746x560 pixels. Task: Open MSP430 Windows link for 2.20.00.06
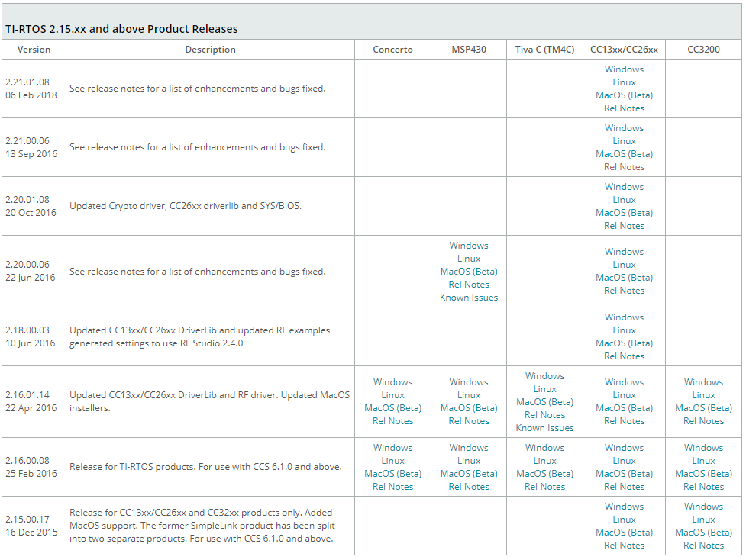click(469, 246)
